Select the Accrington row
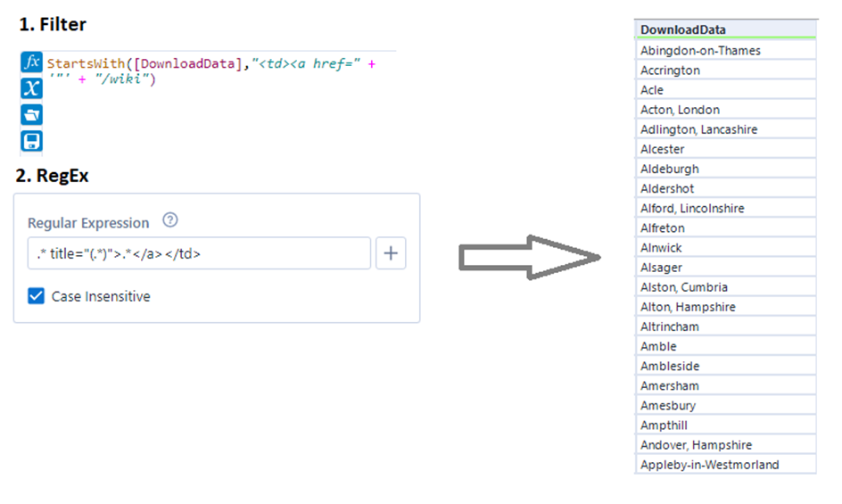This screenshot has width=842, height=504. coord(725,70)
